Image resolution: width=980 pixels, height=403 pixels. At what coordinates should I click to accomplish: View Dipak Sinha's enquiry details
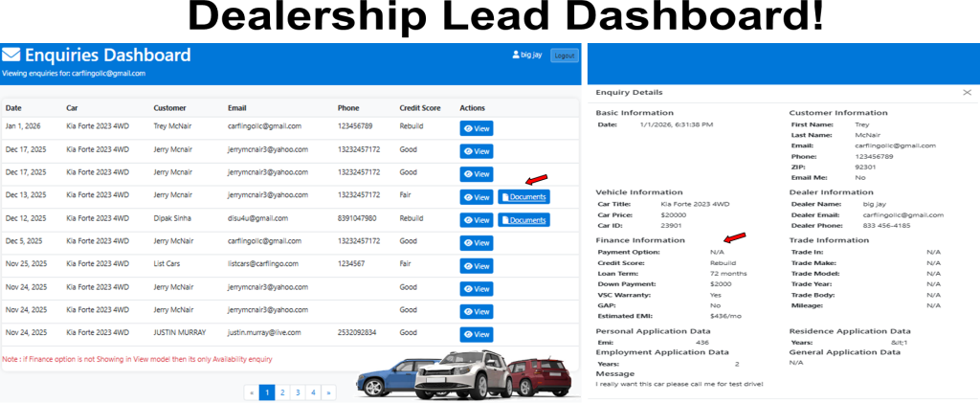(476, 220)
